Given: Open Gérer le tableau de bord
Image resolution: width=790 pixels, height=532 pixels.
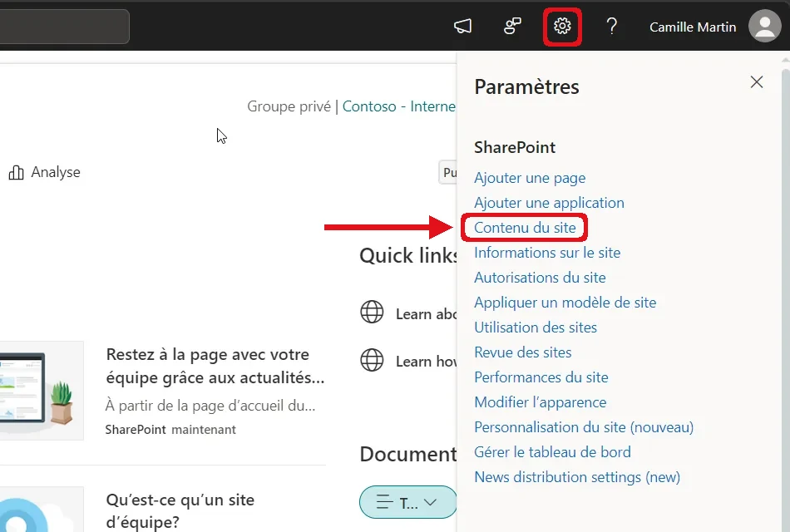Looking at the screenshot, I should point(552,452).
